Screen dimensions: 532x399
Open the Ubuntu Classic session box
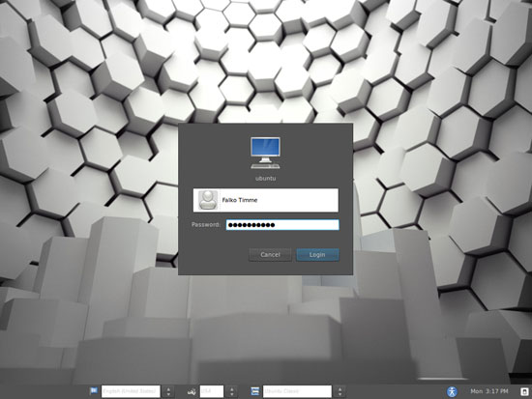click(297, 391)
